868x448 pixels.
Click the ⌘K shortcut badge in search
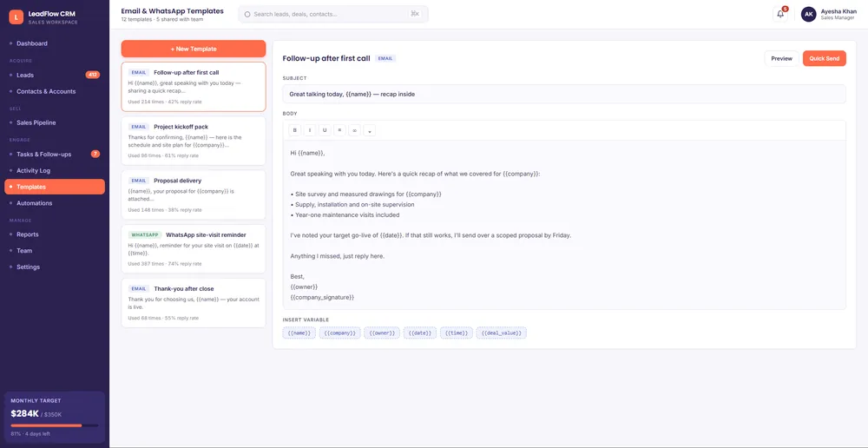(415, 15)
